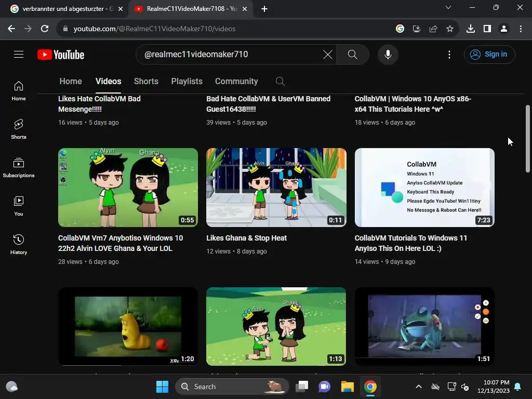Bookmark this page with the star

(449, 29)
